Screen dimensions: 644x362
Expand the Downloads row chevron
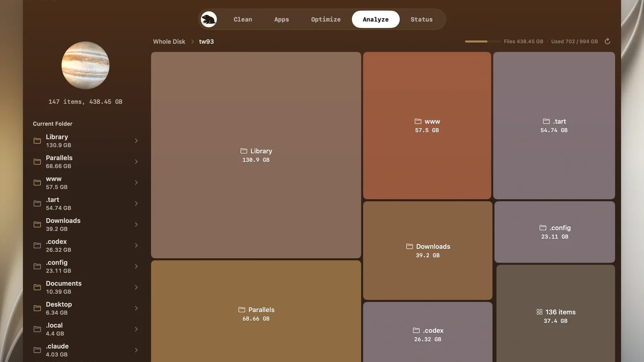pyautogui.click(x=136, y=224)
